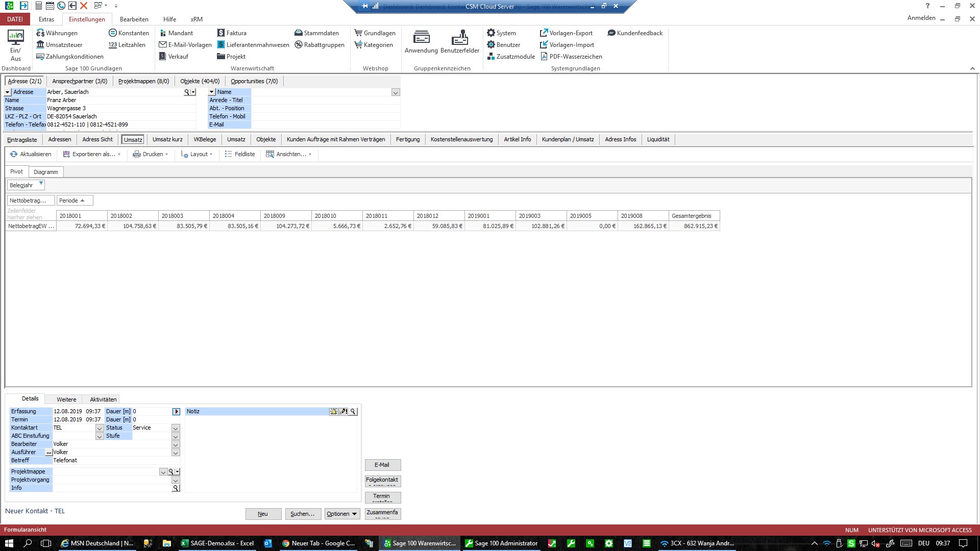
Task: Open the Diagramm view
Action: point(45,171)
